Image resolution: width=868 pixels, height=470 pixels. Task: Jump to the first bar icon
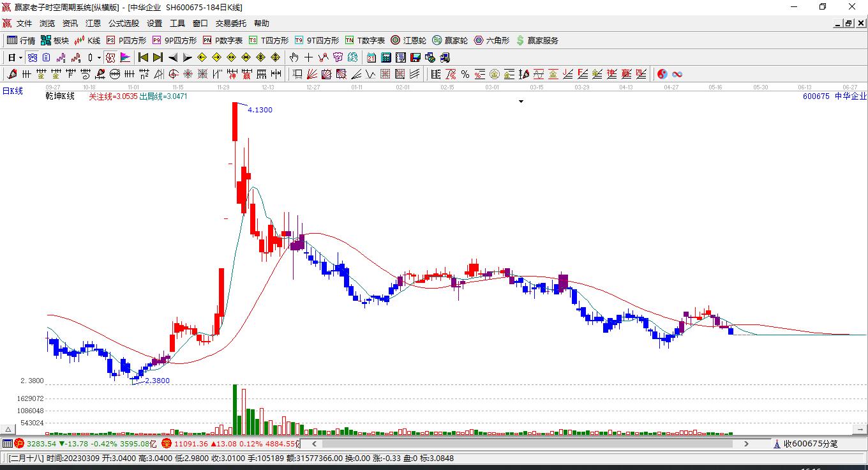click(x=144, y=57)
